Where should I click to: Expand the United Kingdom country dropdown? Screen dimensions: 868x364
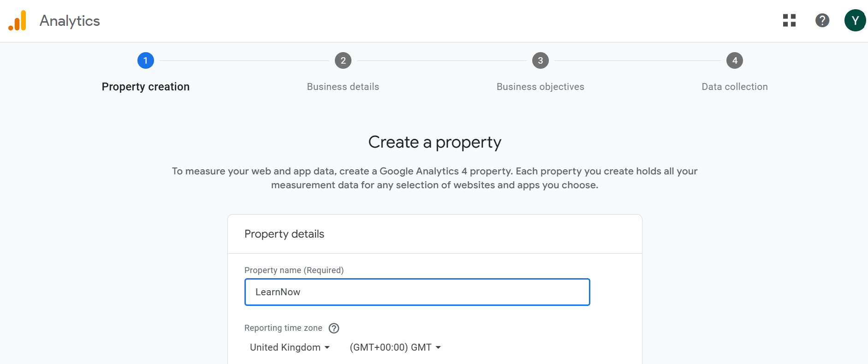tap(290, 347)
